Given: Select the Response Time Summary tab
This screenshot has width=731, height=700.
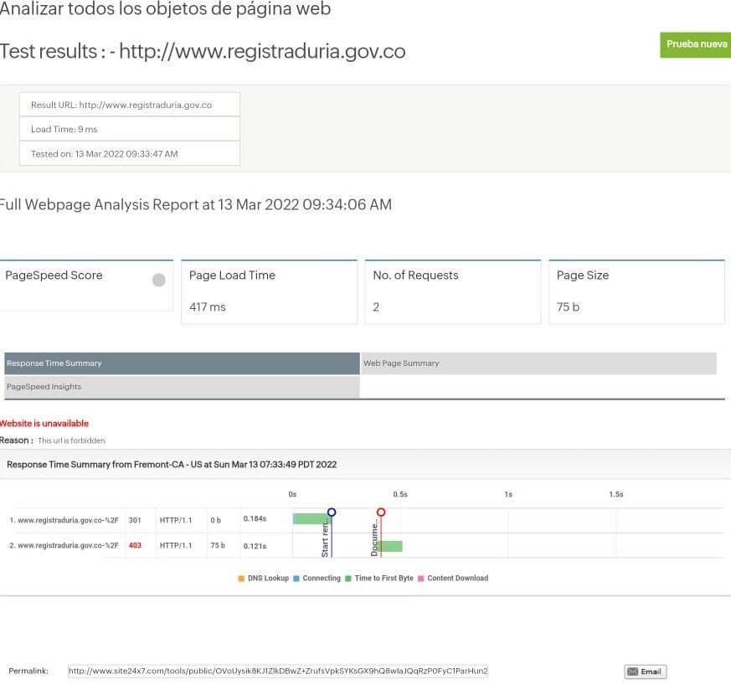Looking at the screenshot, I should pyautogui.click(x=182, y=363).
